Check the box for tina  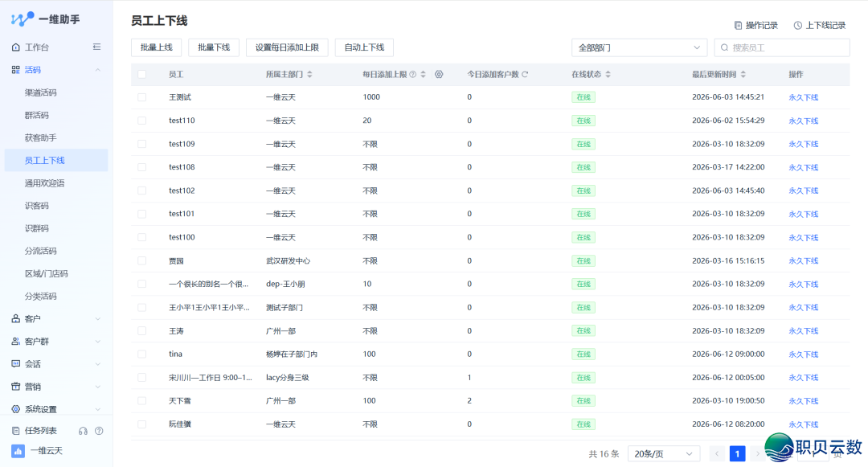coord(142,354)
